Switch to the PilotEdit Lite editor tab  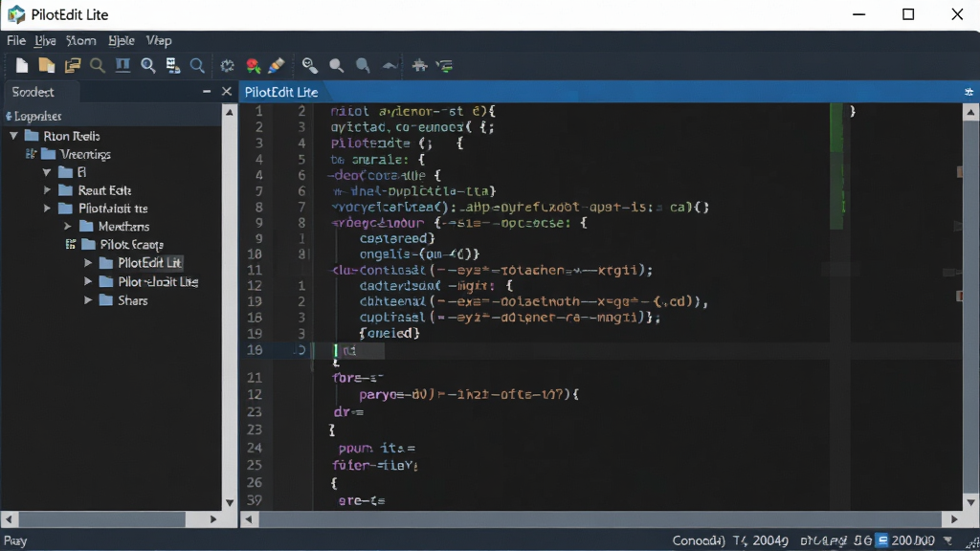click(x=281, y=92)
